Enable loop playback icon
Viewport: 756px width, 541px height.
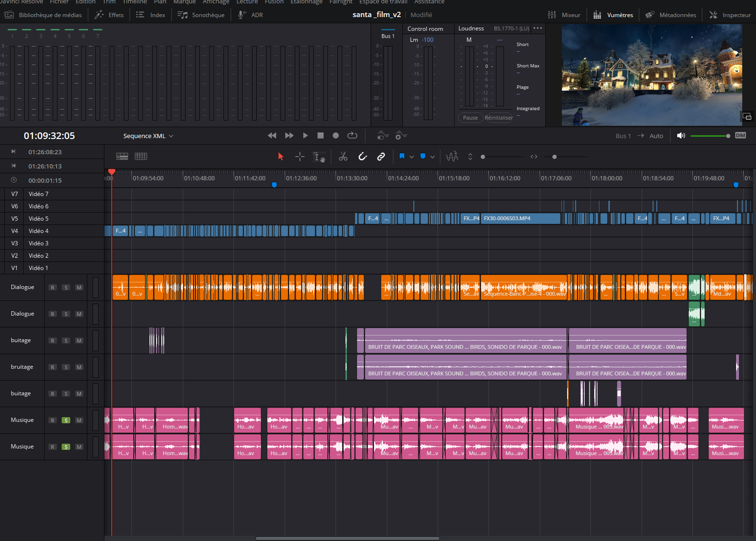point(352,136)
